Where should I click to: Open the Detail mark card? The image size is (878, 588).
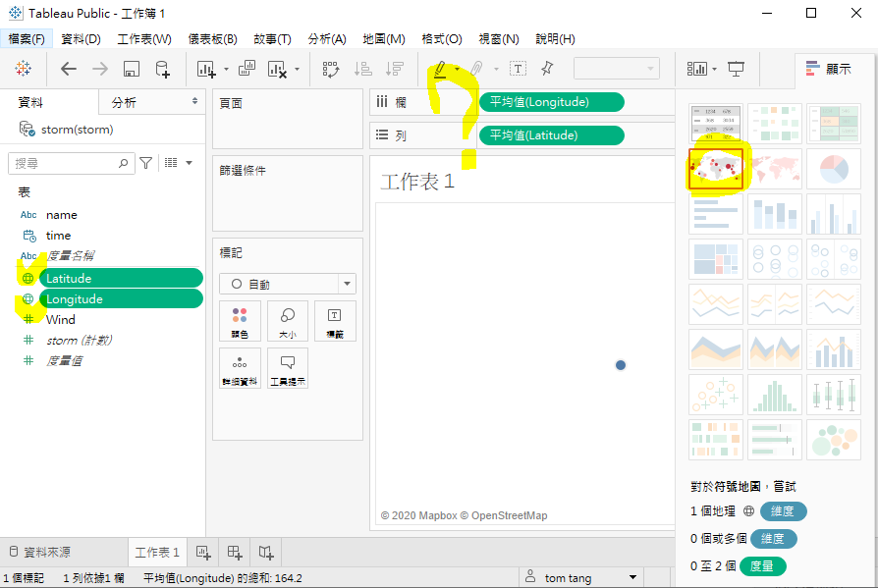[240, 368]
